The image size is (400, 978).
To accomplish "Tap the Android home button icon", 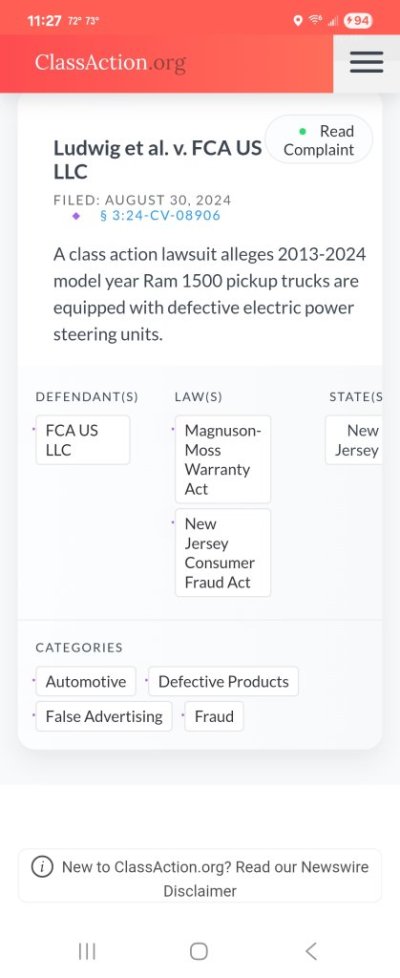I will (198, 951).
